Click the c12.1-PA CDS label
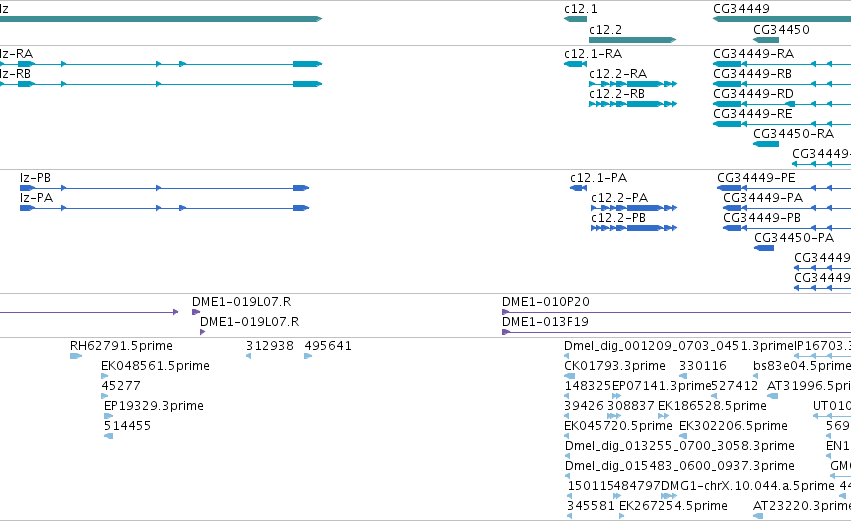Image resolution: width=851 pixels, height=521 pixels. click(x=599, y=178)
